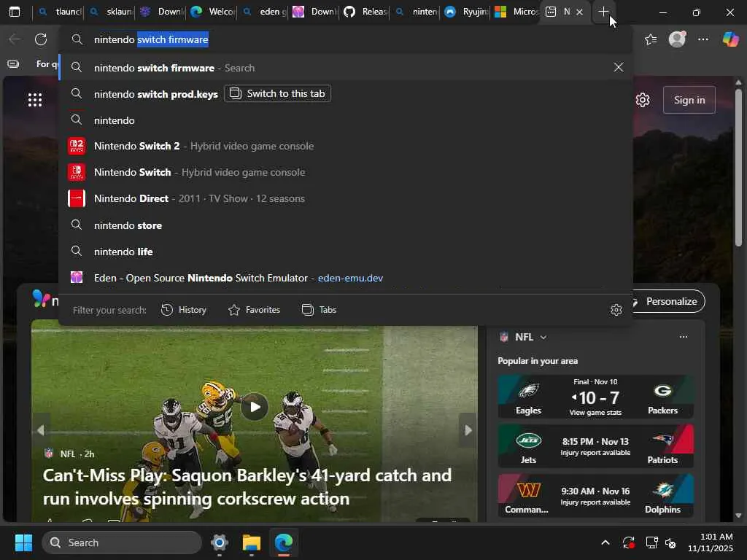The width and height of the screenshot is (747, 560).
Task: Filter address bar search by Tabs
Action: [320, 310]
